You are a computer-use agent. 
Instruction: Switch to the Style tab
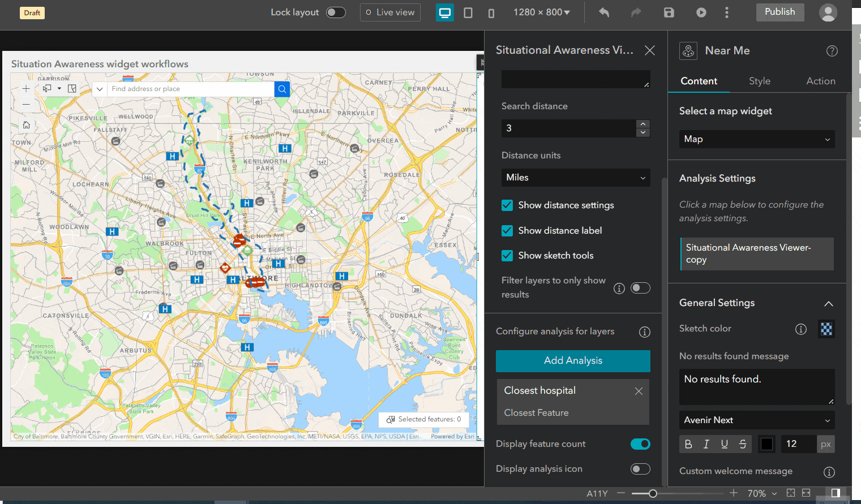tap(759, 81)
